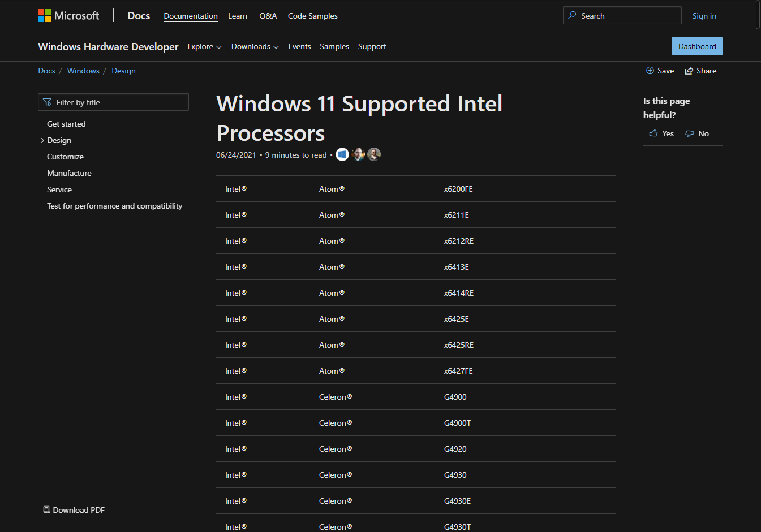
Task: Select Customize in sidebar
Action: coord(65,157)
